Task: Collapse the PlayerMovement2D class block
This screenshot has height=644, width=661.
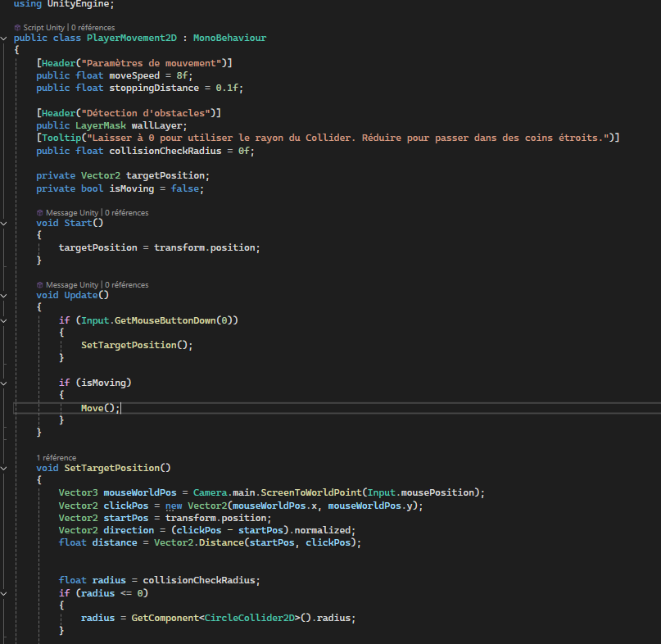Action: (x=4, y=39)
